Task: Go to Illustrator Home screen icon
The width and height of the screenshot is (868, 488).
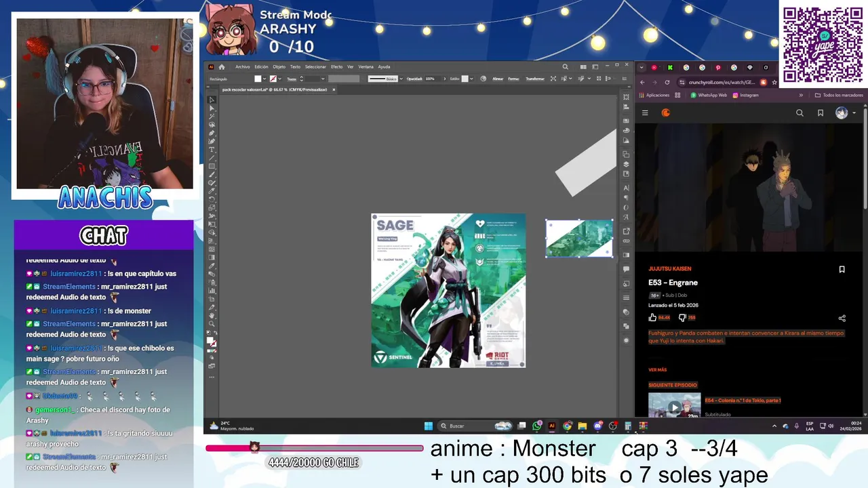Action: click(x=221, y=66)
